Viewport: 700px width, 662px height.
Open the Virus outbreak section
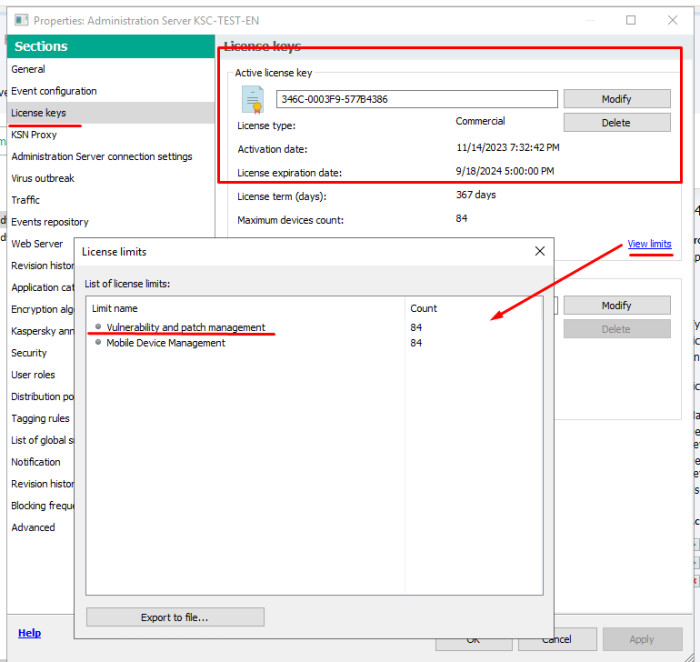[x=43, y=179]
